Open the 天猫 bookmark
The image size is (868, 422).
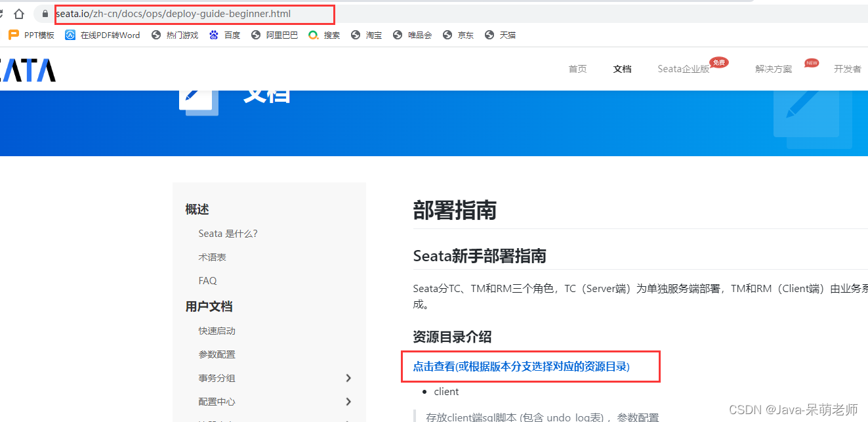500,35
